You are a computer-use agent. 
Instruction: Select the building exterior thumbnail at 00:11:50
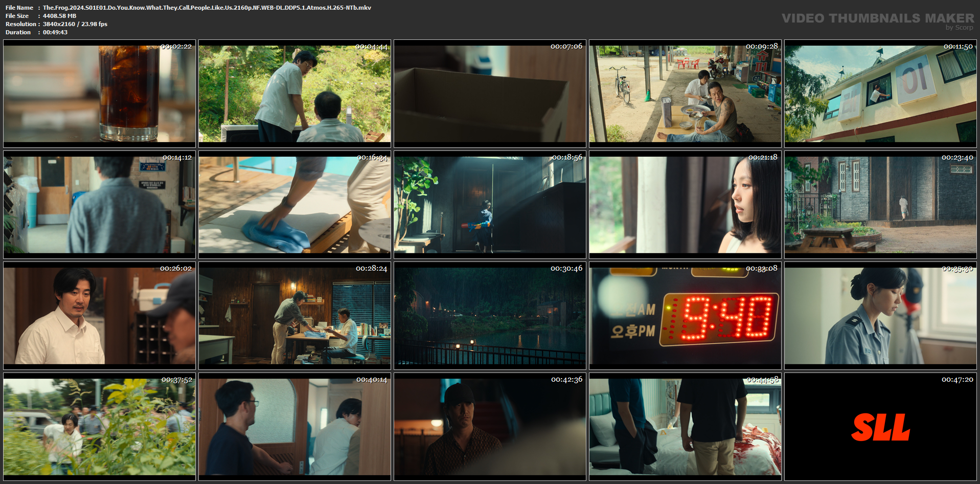tap(880, 94)
